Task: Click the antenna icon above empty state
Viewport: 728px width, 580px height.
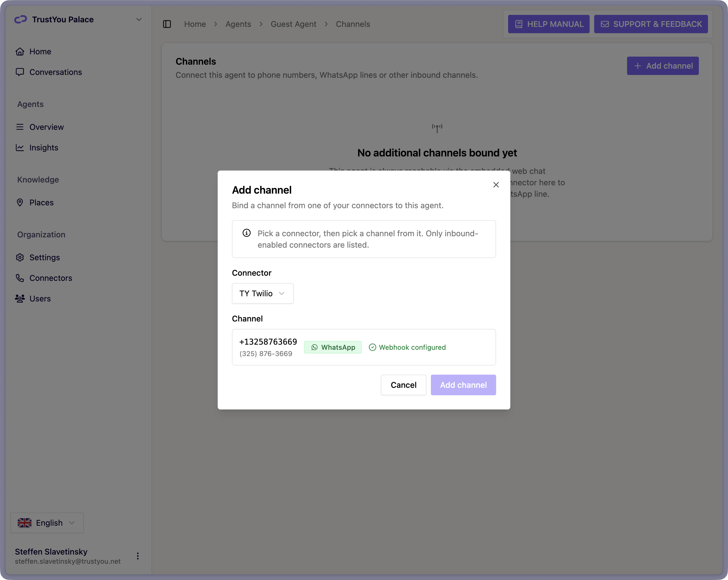Action: (437, 128)
